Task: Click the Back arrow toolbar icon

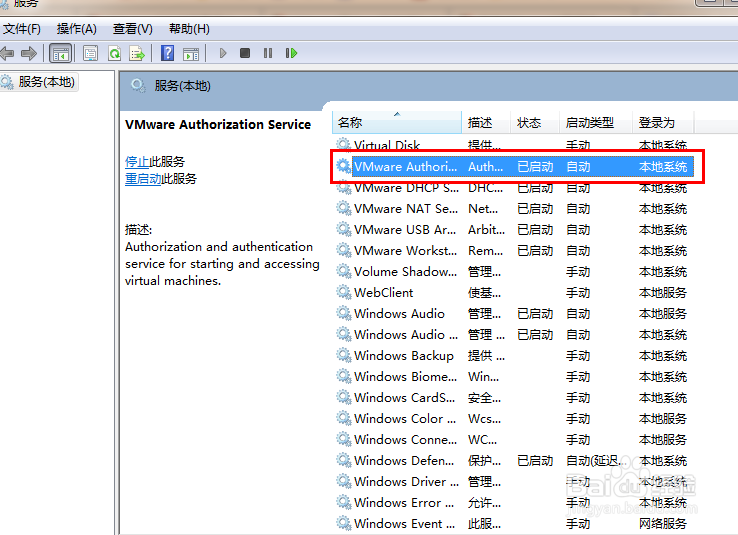Action: pyautogui.click(x=7, y=53)
